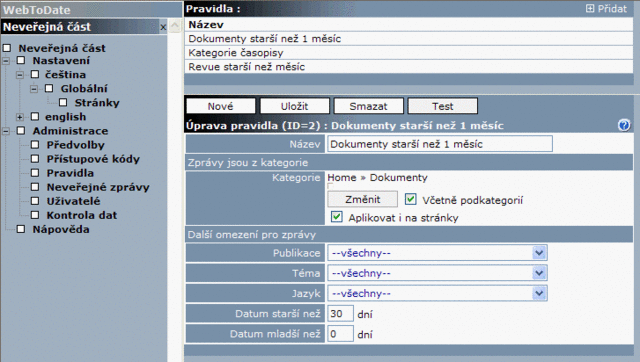This screenshot has height=362, width=640.
Task: Open the Jazyk dropdown
Action: coord(437,293)
